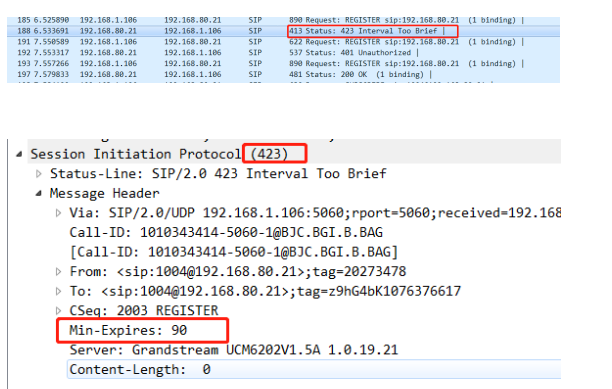Click the From: <sip:1004@192.168.80.21> text
Screen dimensions: 612x389
(x=187, y=272)
